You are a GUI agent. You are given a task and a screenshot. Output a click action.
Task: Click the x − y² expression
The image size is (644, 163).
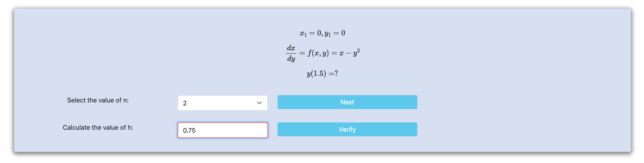click(350, 53)
